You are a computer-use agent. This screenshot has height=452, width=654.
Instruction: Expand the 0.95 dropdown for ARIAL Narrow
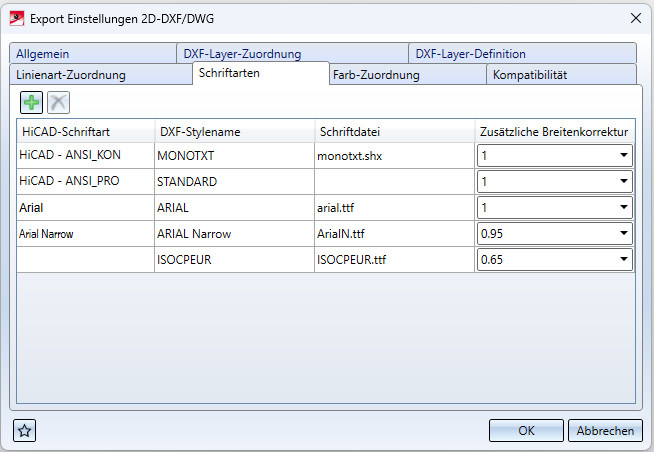click(x=623, y=233)
